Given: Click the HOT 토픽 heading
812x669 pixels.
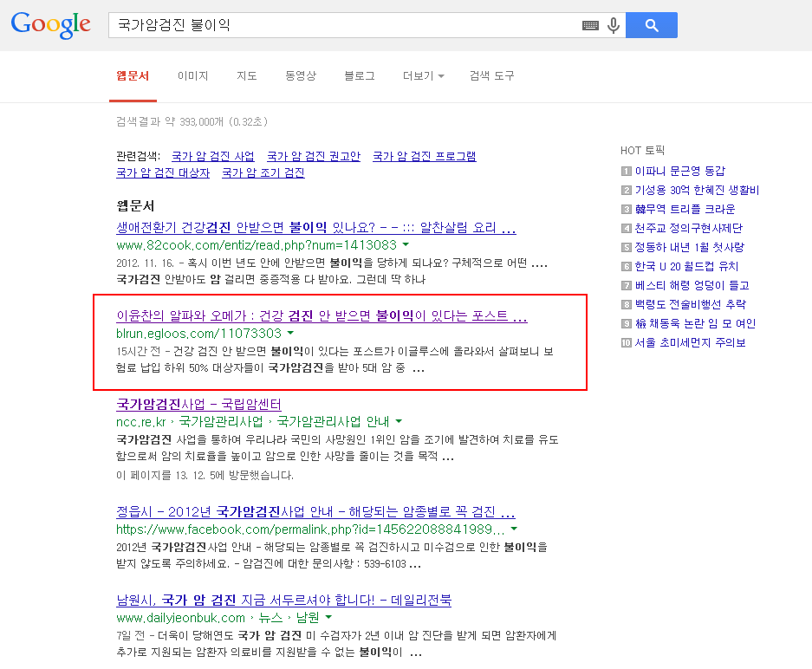Looking at the screenshot, I should pyautogui.click(x=642, y=151).
